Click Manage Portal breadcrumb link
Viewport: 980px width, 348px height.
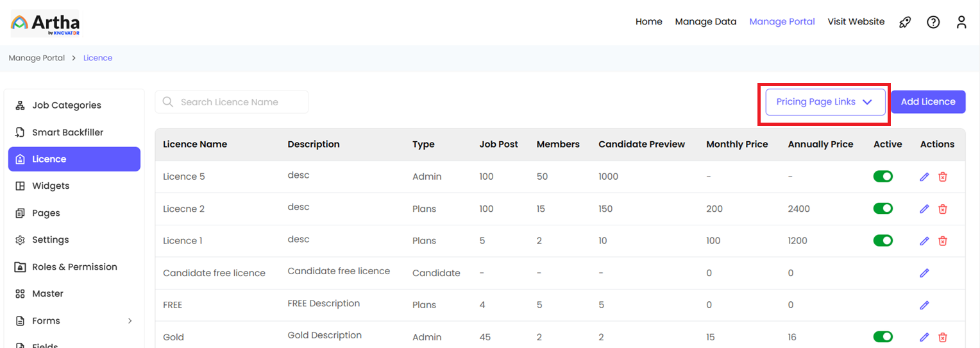click(x=37, y=58)
